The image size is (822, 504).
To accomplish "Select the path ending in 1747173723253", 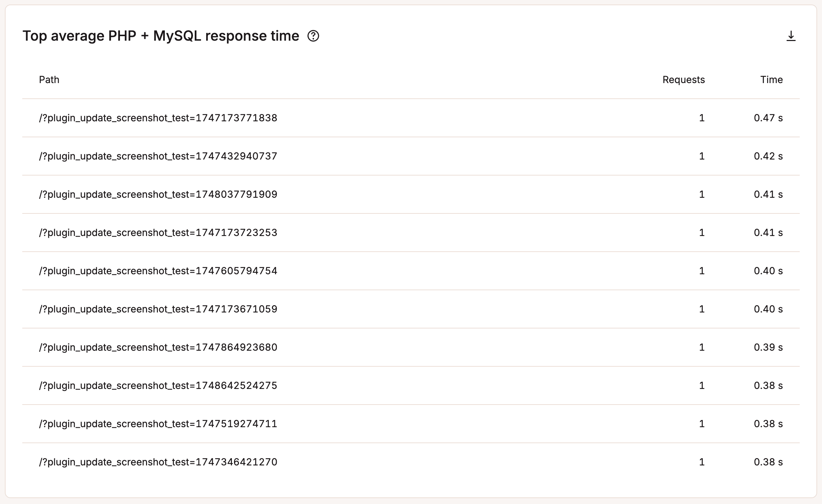I will tap(158, 233).
